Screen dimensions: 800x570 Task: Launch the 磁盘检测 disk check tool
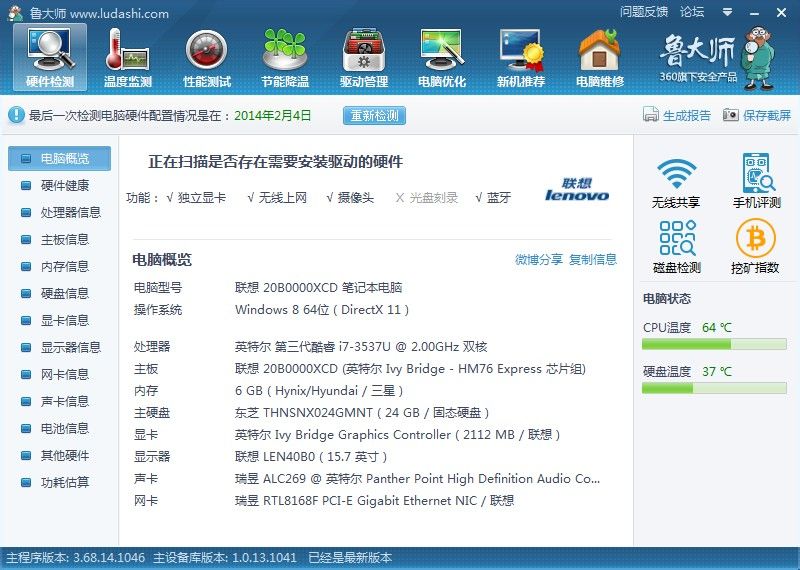click(677, 246)
